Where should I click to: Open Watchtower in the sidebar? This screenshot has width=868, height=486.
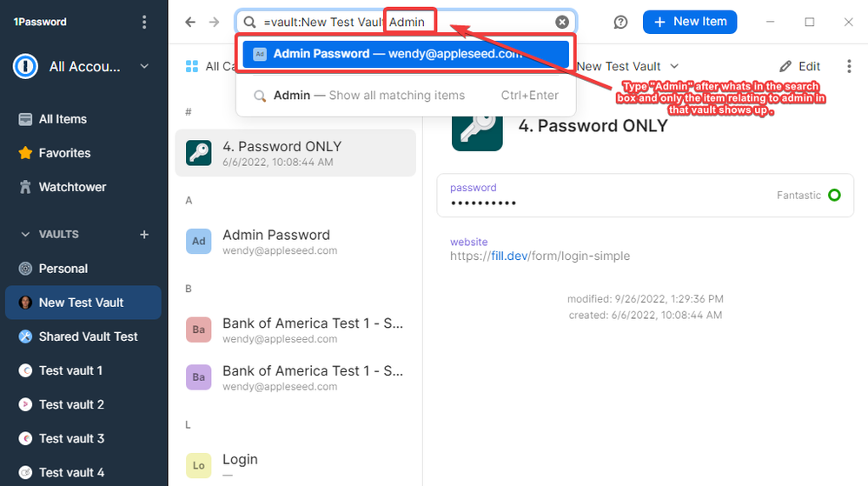click(72, 187)
